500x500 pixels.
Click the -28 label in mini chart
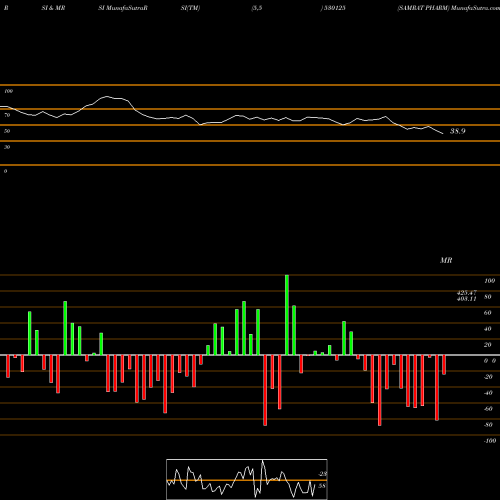(x=322, y=474)
